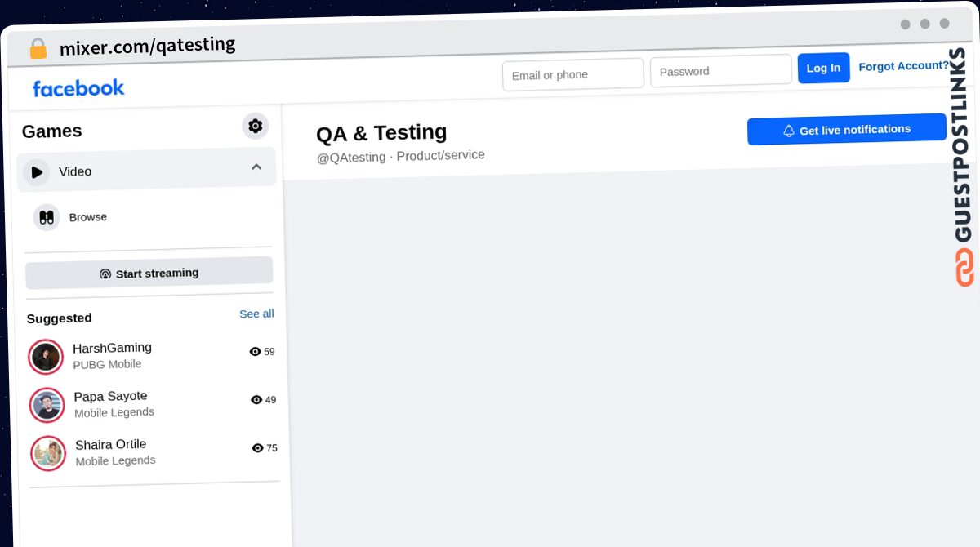Click the Log In button

(823, 68)
